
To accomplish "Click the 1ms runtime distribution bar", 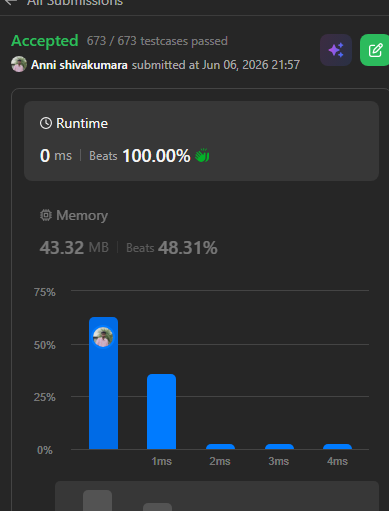I will tap(161, 412).
